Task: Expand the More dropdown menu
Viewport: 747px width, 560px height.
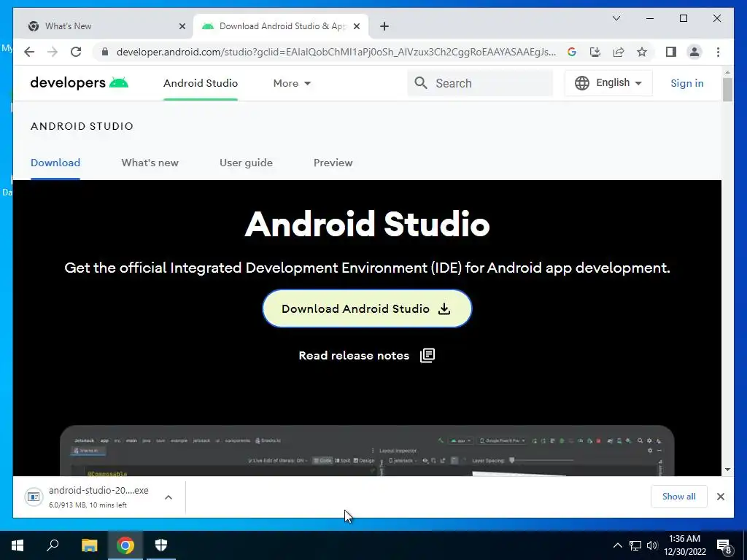Action: pos(292,83)
